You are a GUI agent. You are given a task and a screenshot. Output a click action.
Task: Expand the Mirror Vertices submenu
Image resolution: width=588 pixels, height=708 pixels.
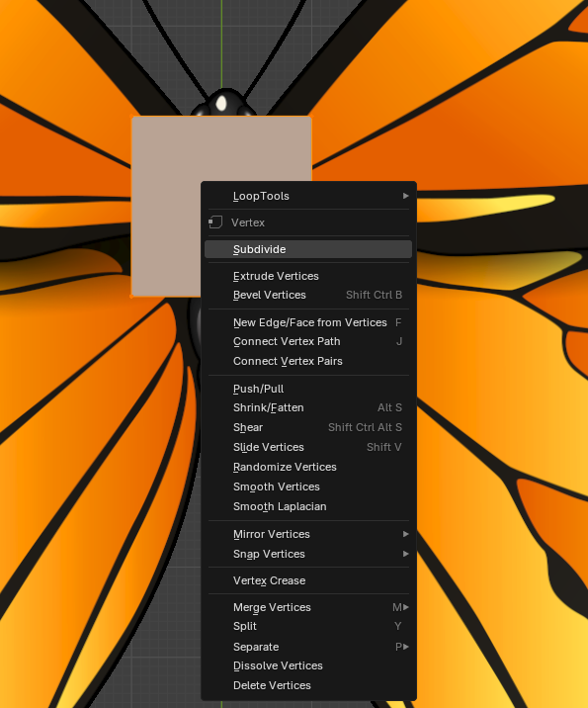[308, 534]
